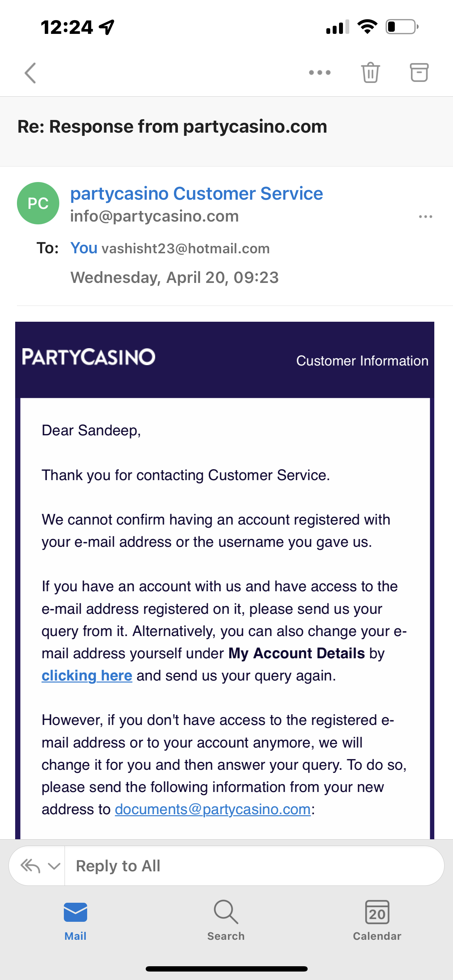
Task: Tap the 12:24 clock in status bar
Action: 67,28
